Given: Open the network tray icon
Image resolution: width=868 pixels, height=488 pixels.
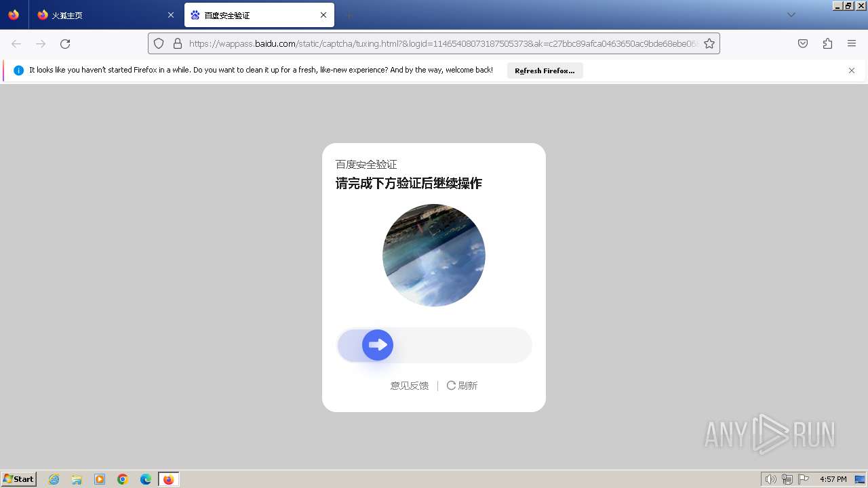Looking at the screenshot, I should (787, 479).
